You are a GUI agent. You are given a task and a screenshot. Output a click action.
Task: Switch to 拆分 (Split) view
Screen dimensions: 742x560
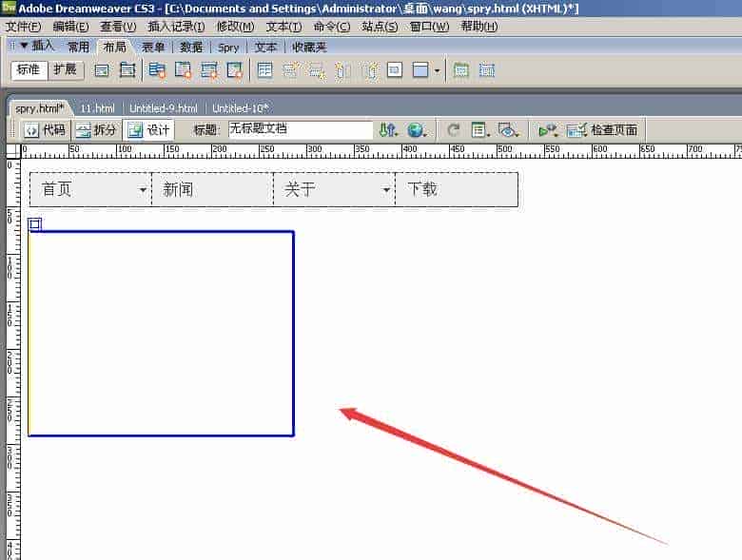point(96,129)
